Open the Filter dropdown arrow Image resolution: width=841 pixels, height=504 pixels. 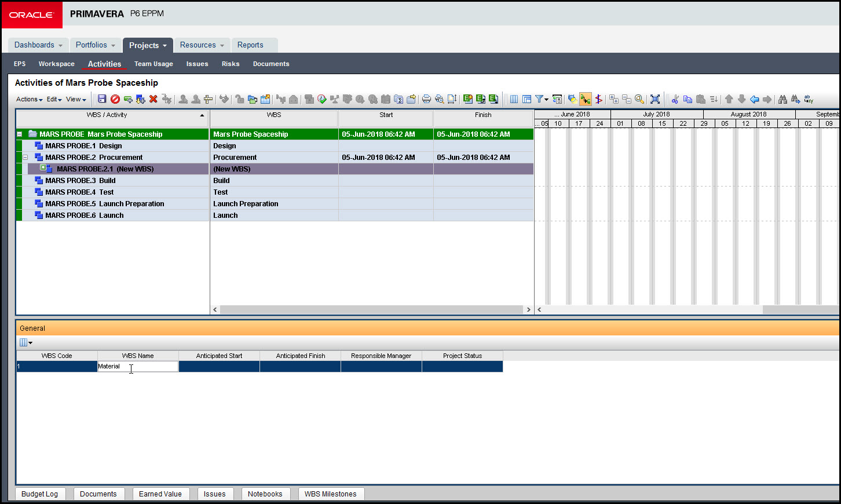coord(547,99)
